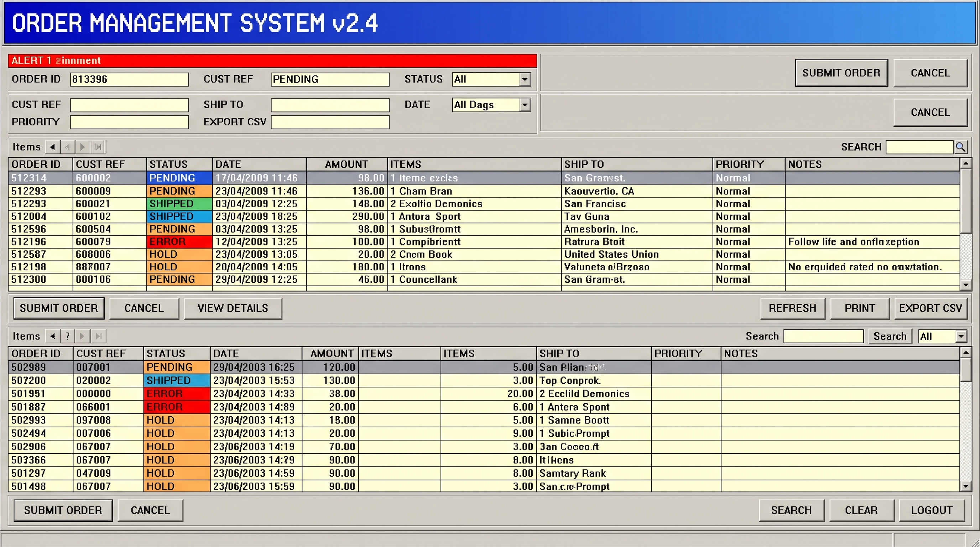The height and width of the screenshot is (547, 980).
Task: Click the CLEAR button
Action: (862, 510)
